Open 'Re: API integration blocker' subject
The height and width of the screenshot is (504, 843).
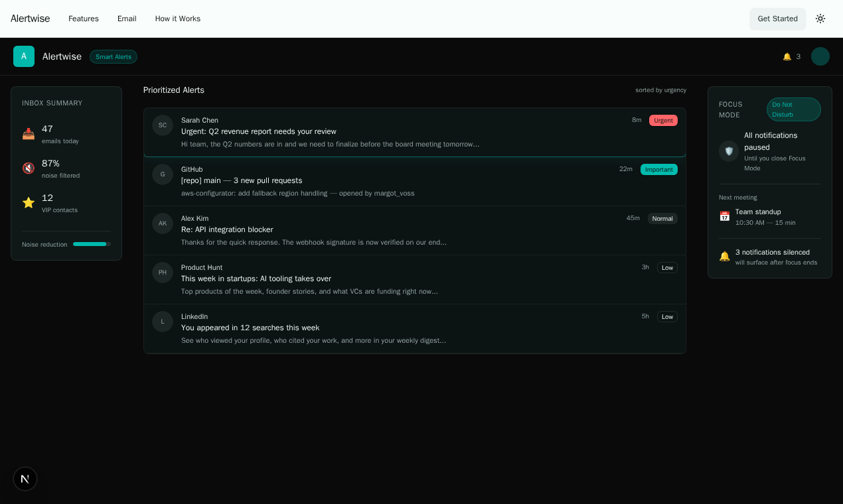point(227,229)
